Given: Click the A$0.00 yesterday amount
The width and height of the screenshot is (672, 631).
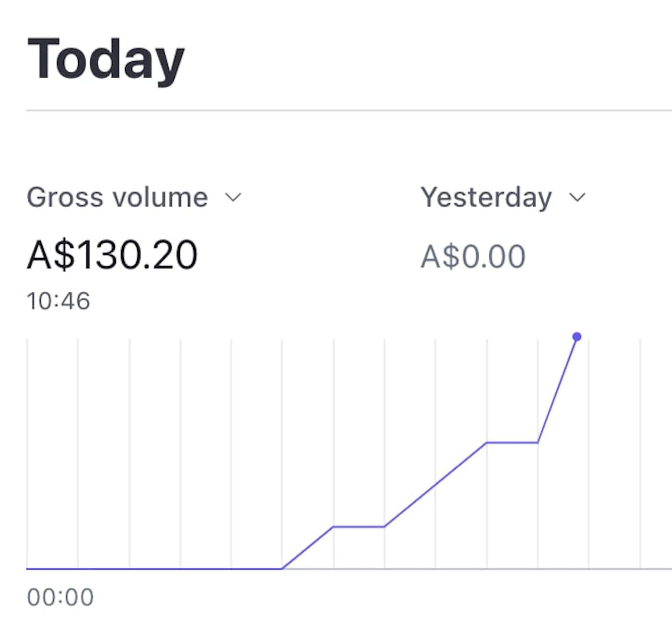Looking at the screenshot, I should tap(473, 256).
